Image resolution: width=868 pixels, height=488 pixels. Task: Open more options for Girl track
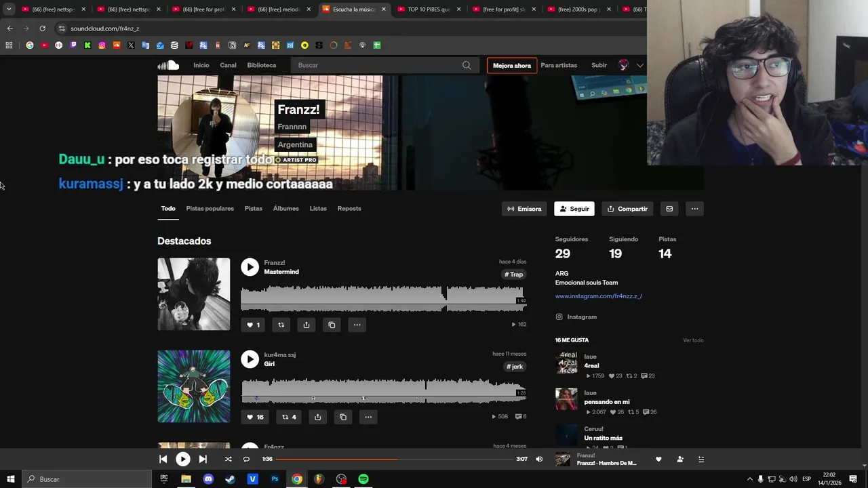(368, 417)
